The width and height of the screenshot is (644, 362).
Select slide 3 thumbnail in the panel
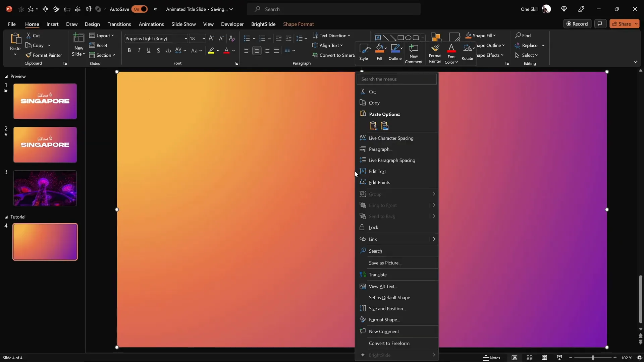coord(45,188)
